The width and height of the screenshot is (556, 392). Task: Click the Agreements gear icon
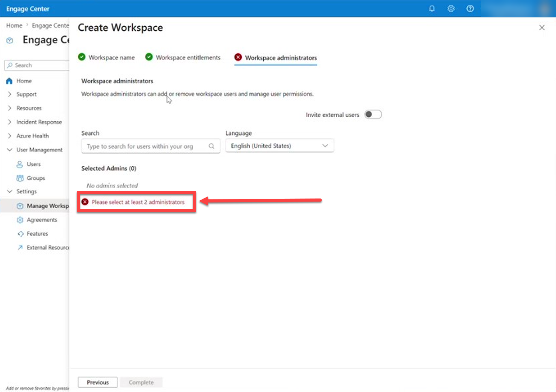[x=20, y=220]
